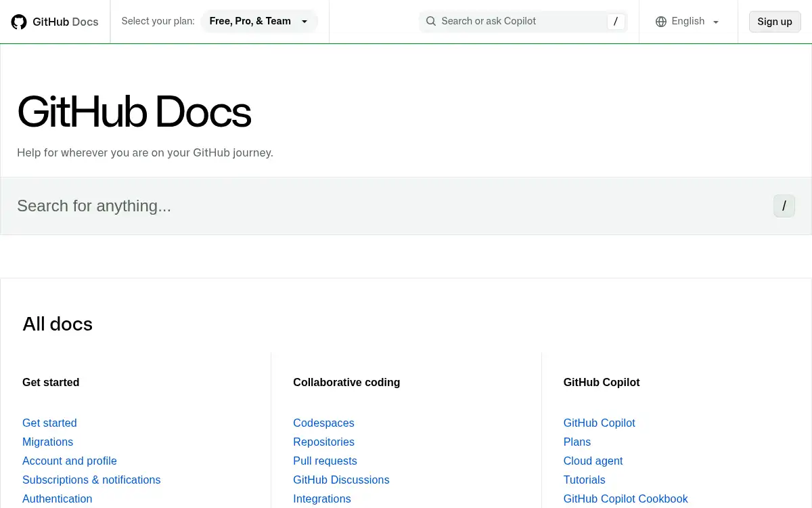Click the Search for anything box

point(406,206)
